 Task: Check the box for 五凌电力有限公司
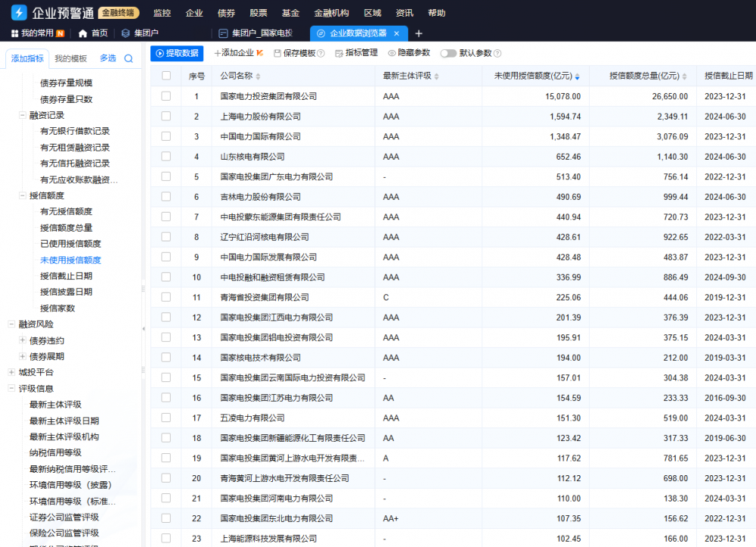(166, 418)
